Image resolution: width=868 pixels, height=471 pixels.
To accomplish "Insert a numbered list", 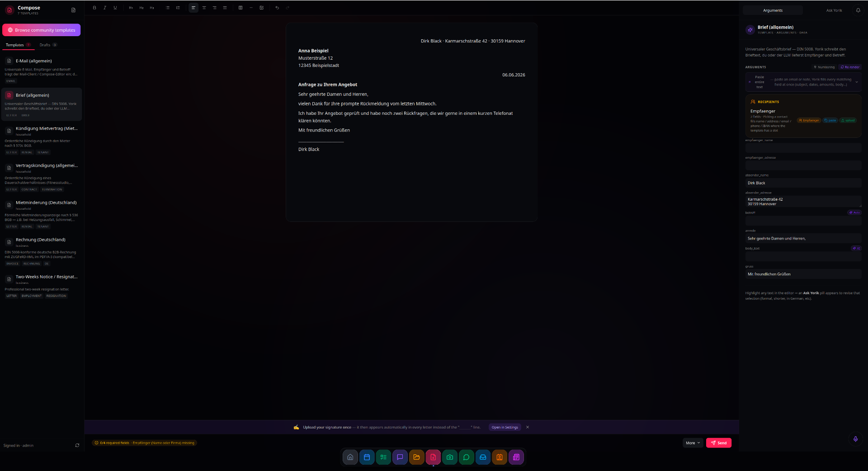I will (178, 8).
